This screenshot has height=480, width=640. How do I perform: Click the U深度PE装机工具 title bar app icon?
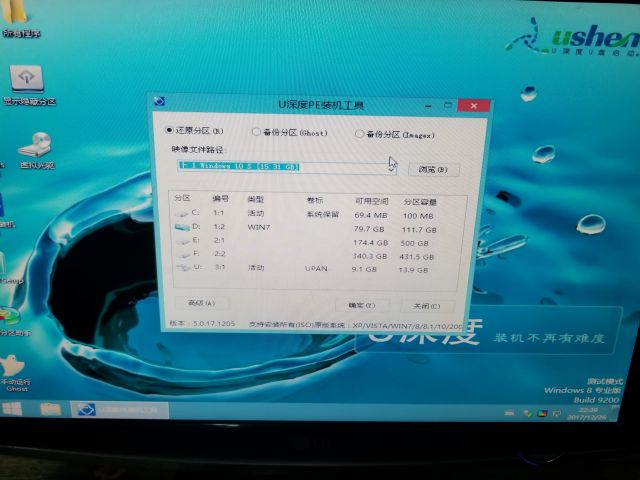tap(160, 101)
